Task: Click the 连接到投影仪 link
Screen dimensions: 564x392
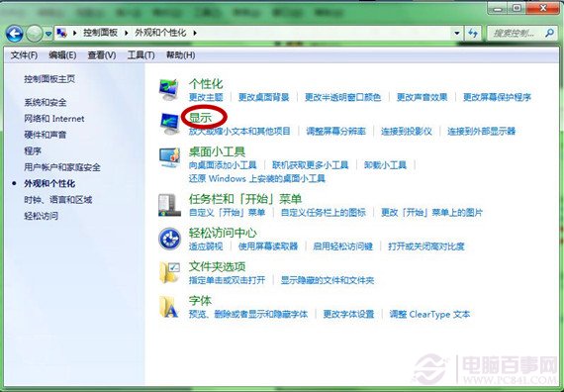Action: coord(407,131)
